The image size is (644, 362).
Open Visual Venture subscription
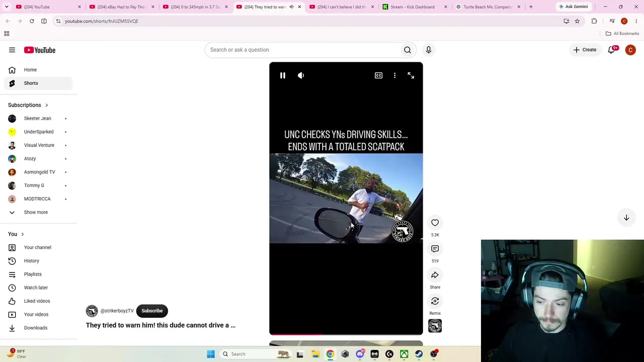tap(38, 145)
